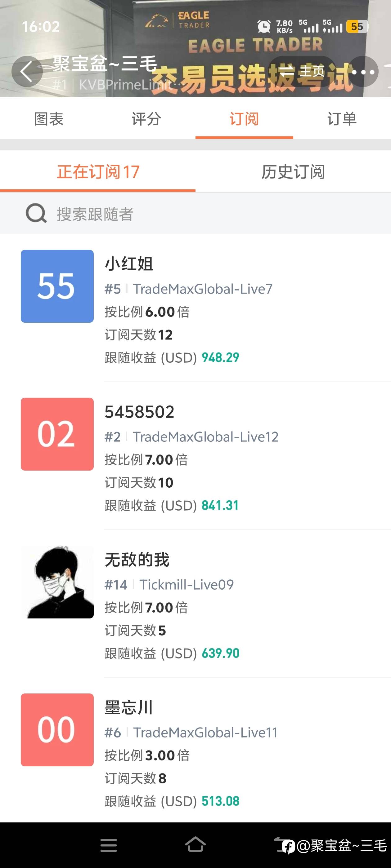This screenshot has height=868, width=391.
Task: Open follower name 墨忘川
Action: 129,707
